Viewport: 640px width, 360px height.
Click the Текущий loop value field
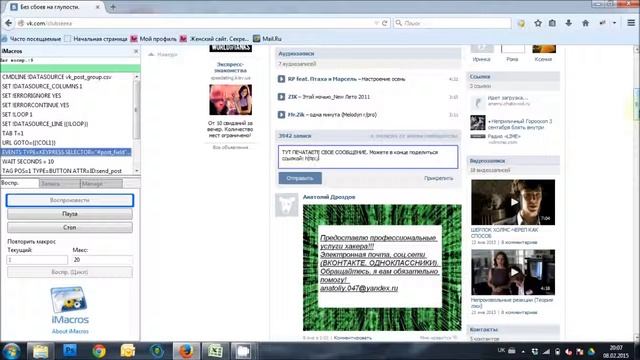point(37,260)
